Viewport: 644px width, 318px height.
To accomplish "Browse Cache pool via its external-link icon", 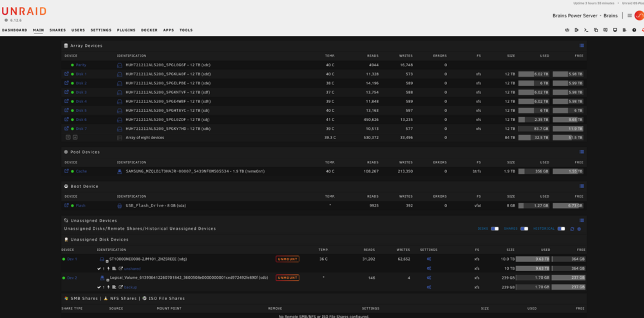I will click(x=66, y=171).
